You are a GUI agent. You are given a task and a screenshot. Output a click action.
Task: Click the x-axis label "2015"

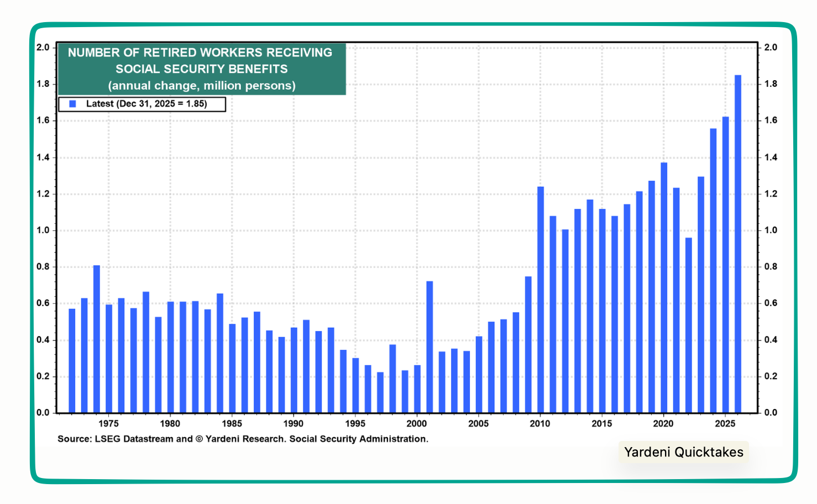point(602,424)
